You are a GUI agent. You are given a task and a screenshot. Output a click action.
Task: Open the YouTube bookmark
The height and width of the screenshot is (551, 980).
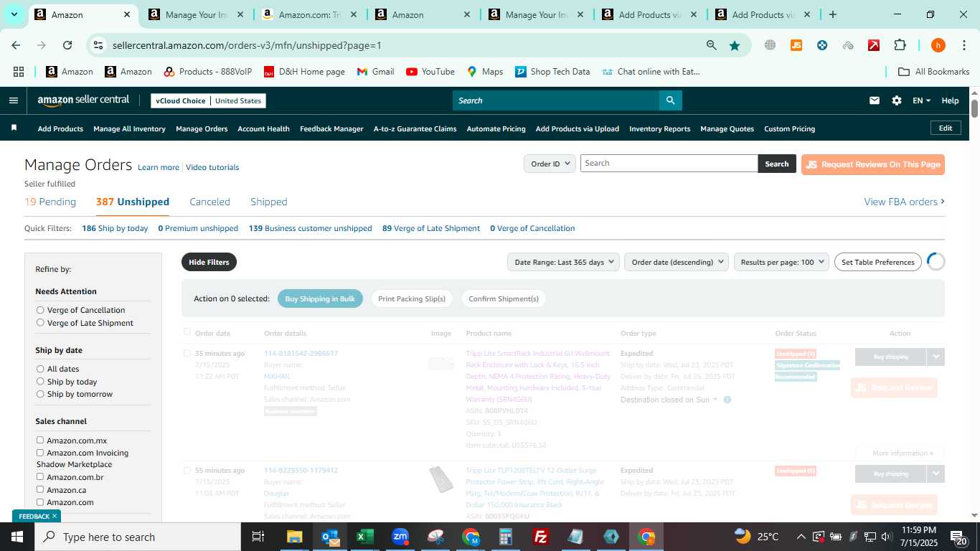click(x=430, y=72)
